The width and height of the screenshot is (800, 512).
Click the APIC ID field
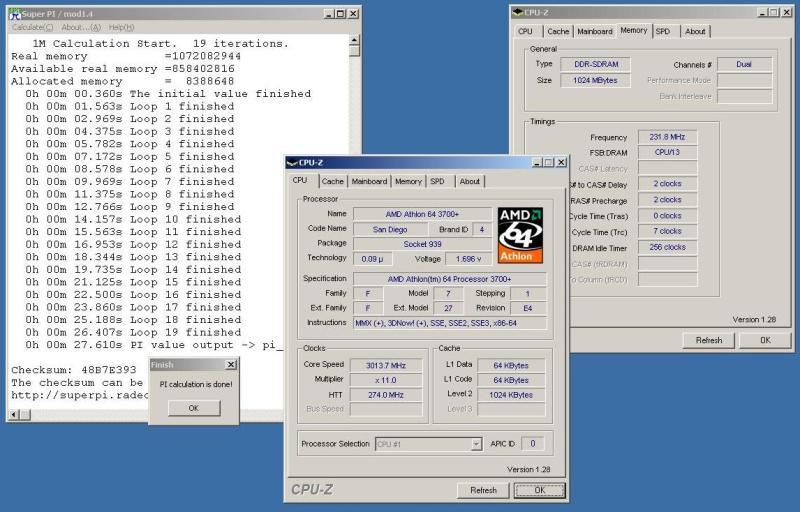[533, 444]
